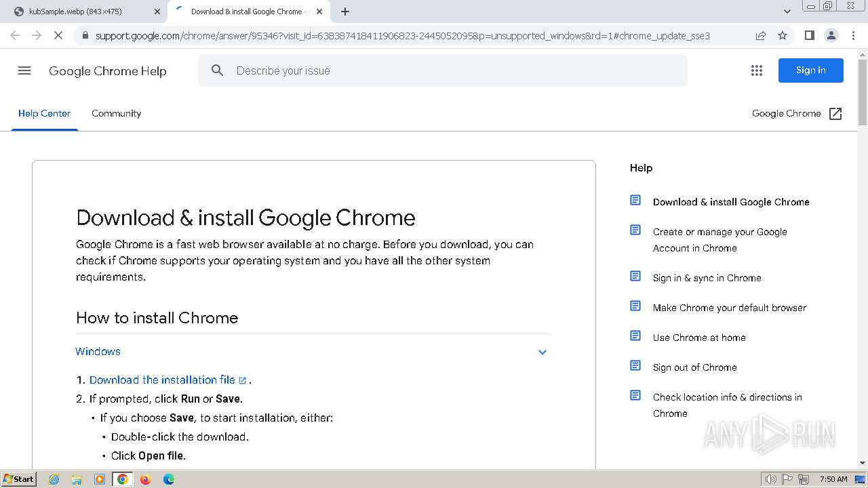
Task: Open File Explorer from taskbar
Action: tap(77, 479)
